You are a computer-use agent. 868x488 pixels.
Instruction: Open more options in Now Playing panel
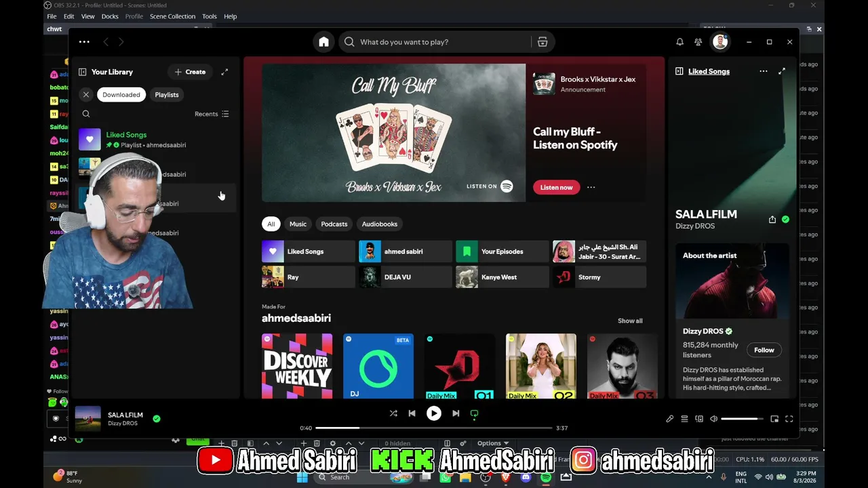pyautogui.click(x=764, y=71)
